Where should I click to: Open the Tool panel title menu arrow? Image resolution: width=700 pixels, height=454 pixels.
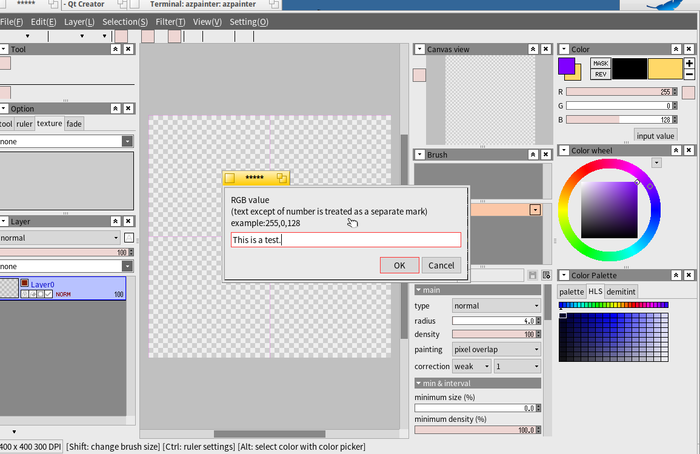[x=4, y=49]
